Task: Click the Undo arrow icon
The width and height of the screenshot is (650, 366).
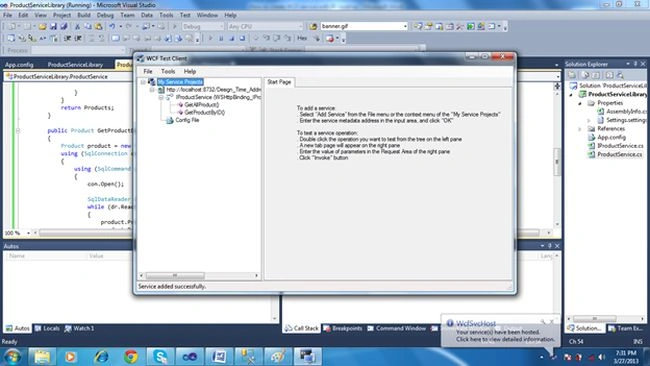Action: [112, 26]
